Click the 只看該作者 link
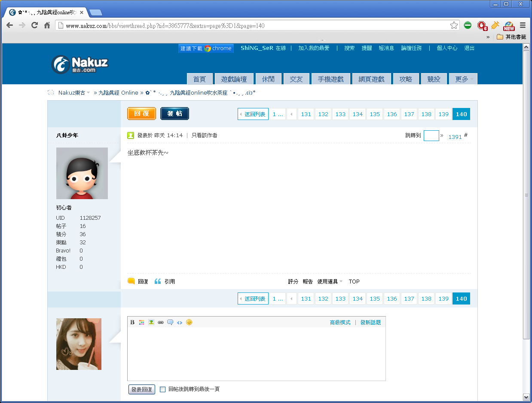The image size is (532, 403). pos(204,135)
